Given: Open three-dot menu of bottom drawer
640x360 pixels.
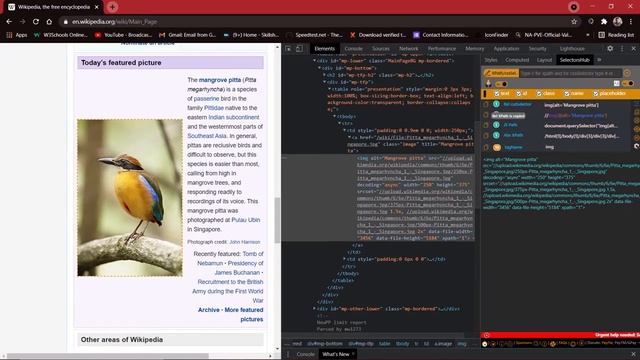Looking at the screenshot, I should (x=288, y=354).
